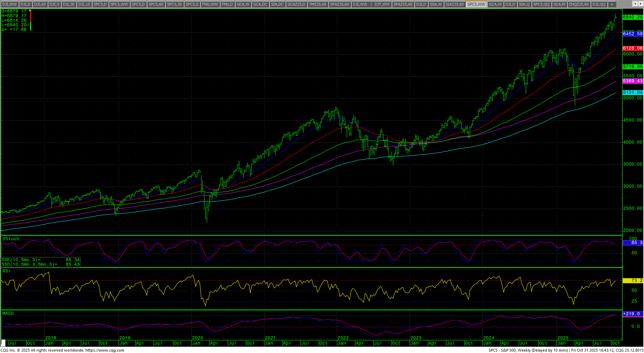This screenshot has width=644, height=353.
Task: Click the RSI study label
Action: (6, 271)
